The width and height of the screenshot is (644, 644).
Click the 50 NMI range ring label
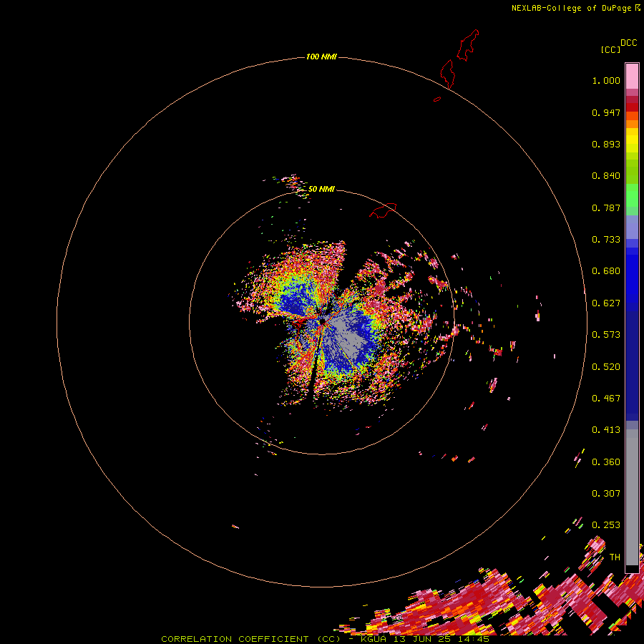tap(321, 189)
